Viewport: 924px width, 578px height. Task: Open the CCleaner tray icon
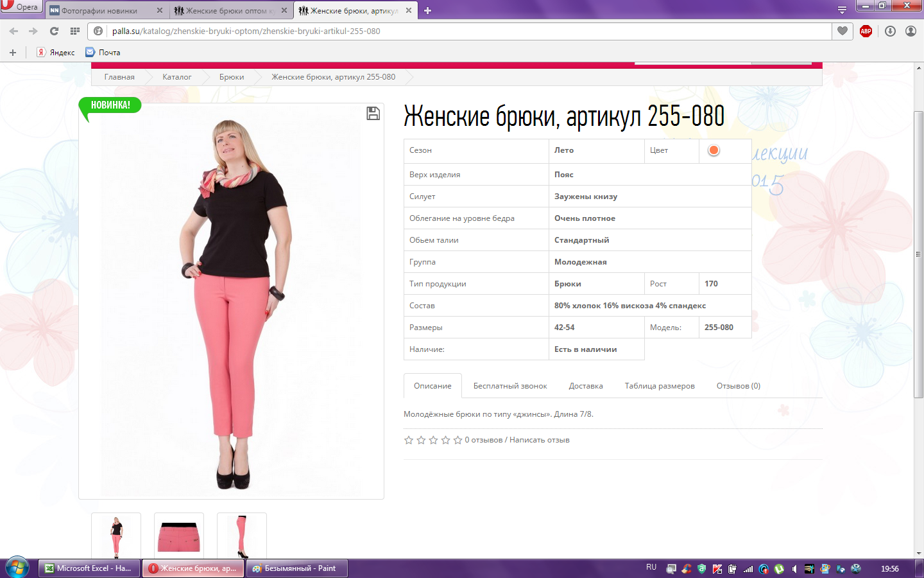click(x=687, y=569)
